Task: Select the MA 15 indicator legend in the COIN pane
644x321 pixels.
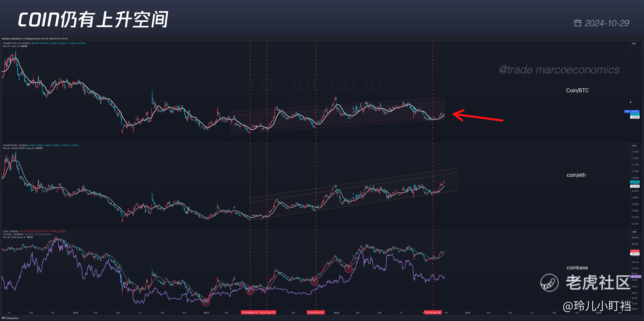Action: tap(14, 237)
